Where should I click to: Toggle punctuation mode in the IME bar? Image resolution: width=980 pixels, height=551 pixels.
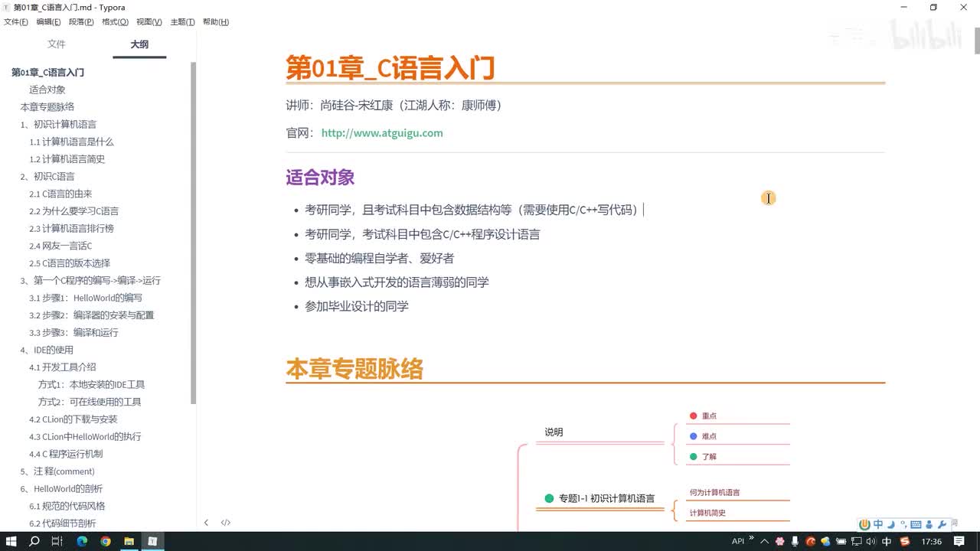point(903,524)
